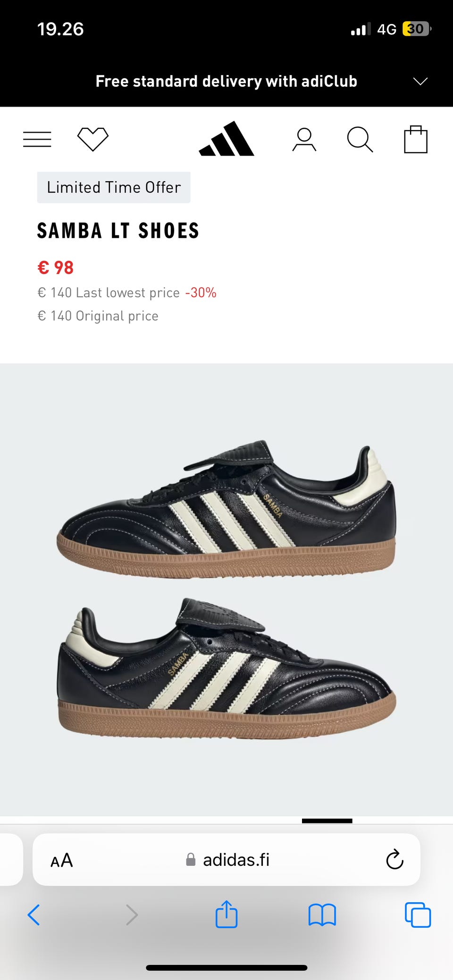453x980 pixels.
Task: Open the AA reader text options
Action: click(62, 860)
